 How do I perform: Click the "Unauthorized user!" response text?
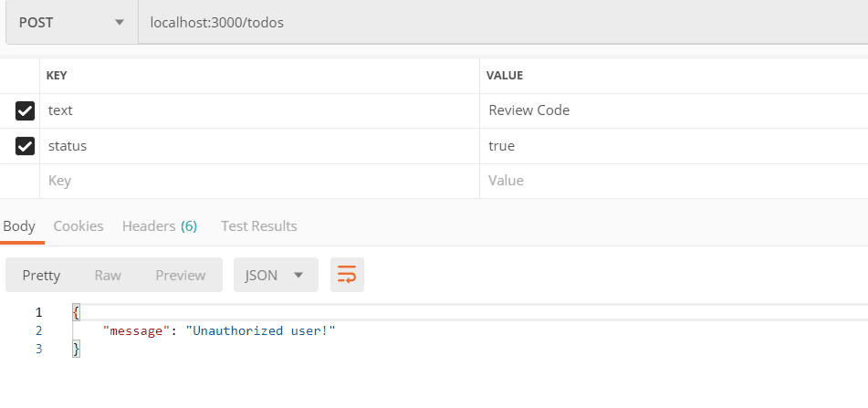click(261, 330)
